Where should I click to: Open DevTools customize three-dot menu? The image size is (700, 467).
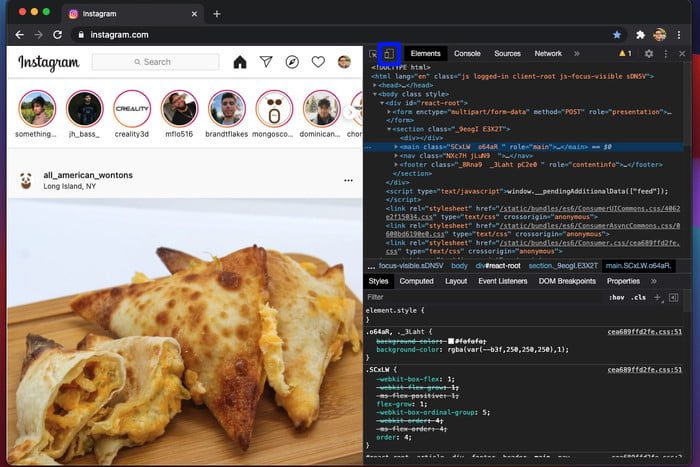click(666, 54)
